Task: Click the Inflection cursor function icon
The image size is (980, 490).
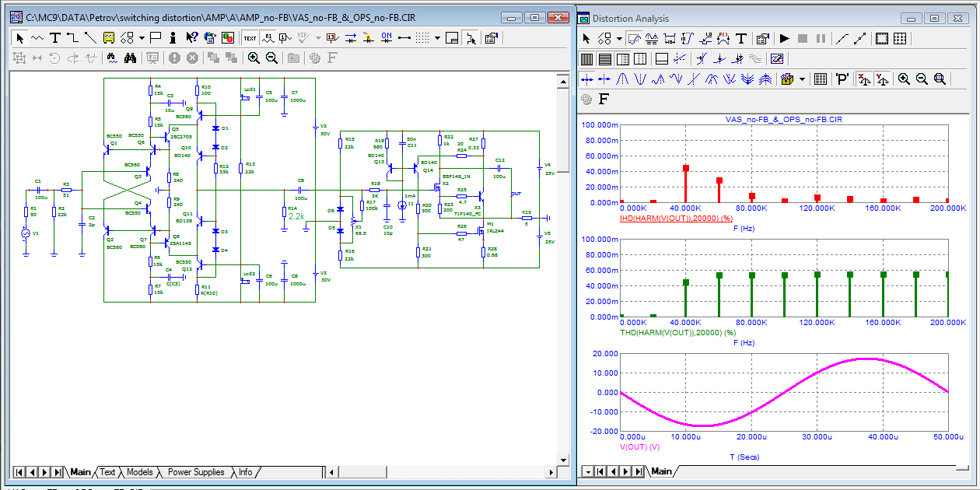Action: [x=694, y=79]
